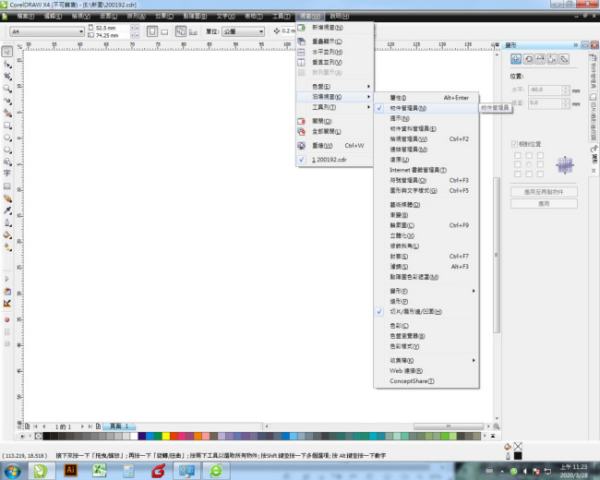
Task: Check the bottom-left anchor box
Action: pyautogui.click(x=518, y=174)
